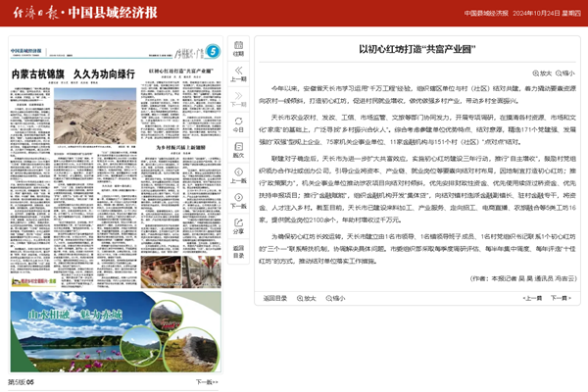Click 返回目录 in the sidebar
This screenshot has height=392, width=588.
[x=239, y=256]
